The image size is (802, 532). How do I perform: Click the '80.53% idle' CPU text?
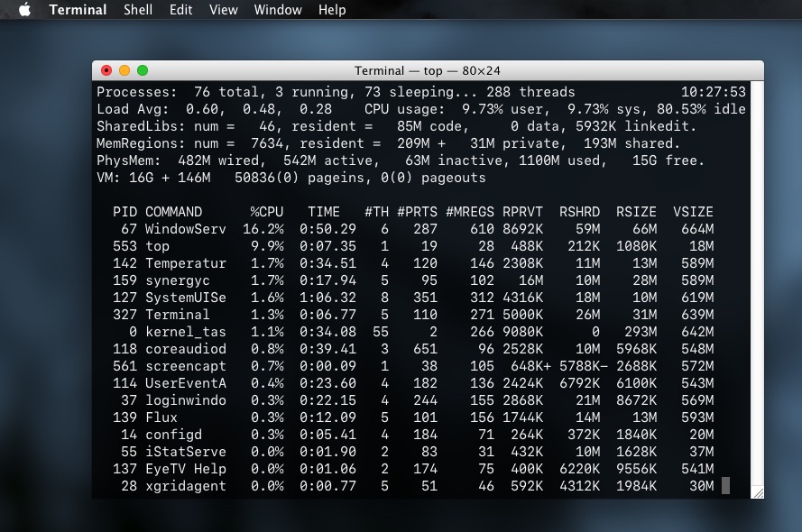click(701, 109)
